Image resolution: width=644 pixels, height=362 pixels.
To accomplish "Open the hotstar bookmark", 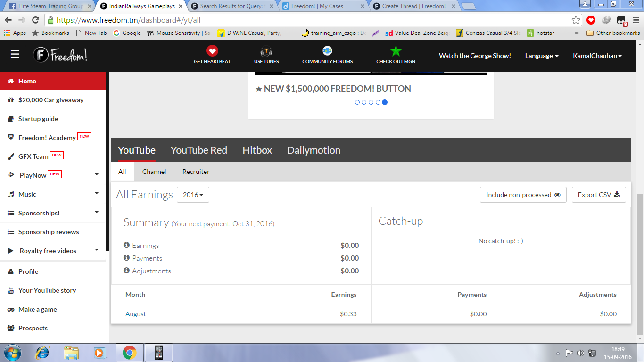I will point(540,33).
